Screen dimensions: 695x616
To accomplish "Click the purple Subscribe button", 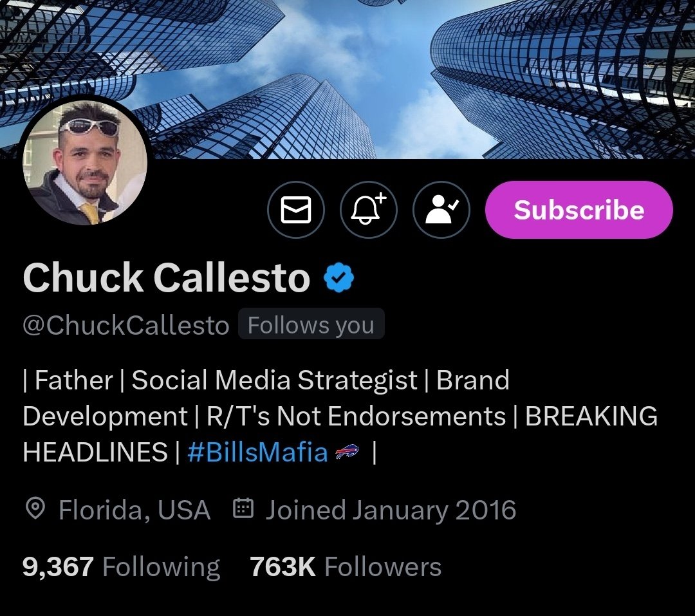I will point(579,210).
